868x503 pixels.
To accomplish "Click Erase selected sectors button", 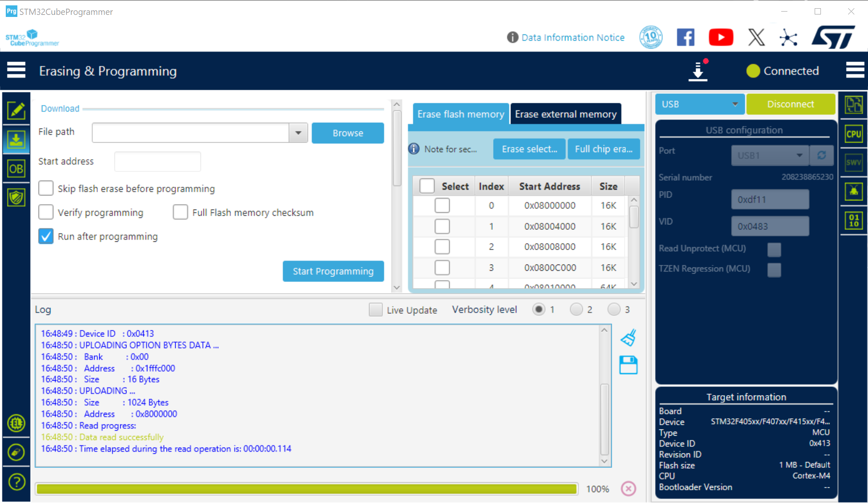I will point(529,149).
